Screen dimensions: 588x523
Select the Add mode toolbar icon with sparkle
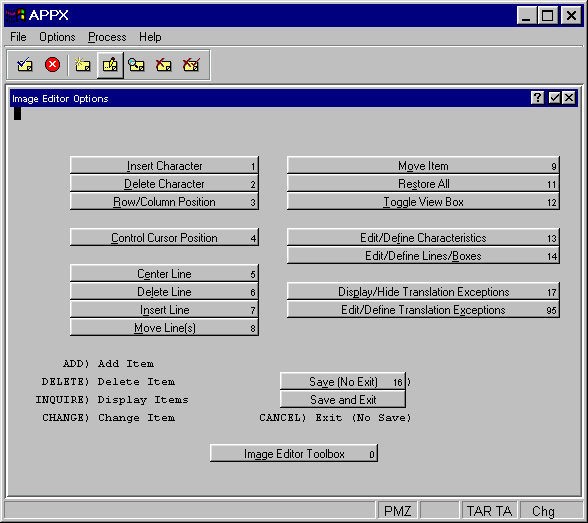[82, 65]
